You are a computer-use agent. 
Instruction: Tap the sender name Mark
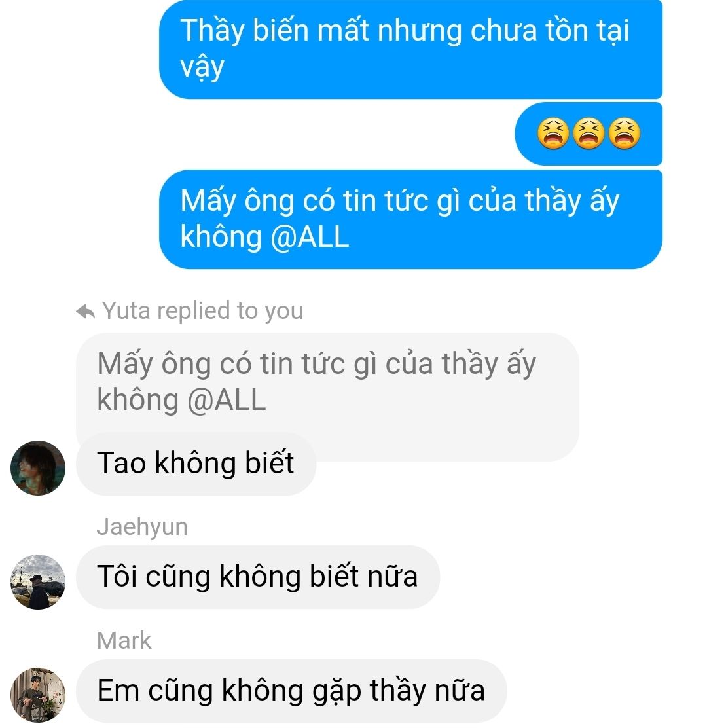(x=124, y=641)
